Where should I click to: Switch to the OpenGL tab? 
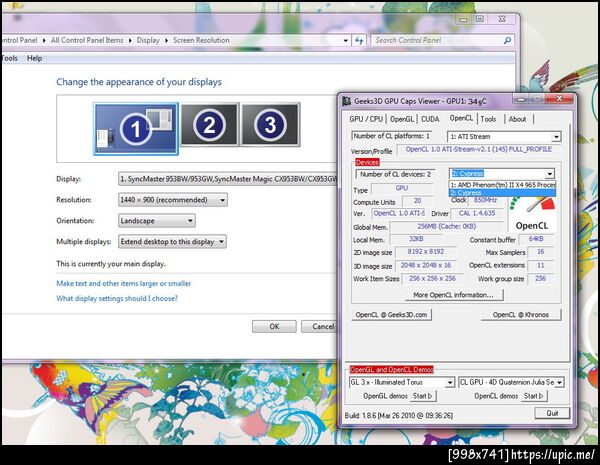(402, 119)
